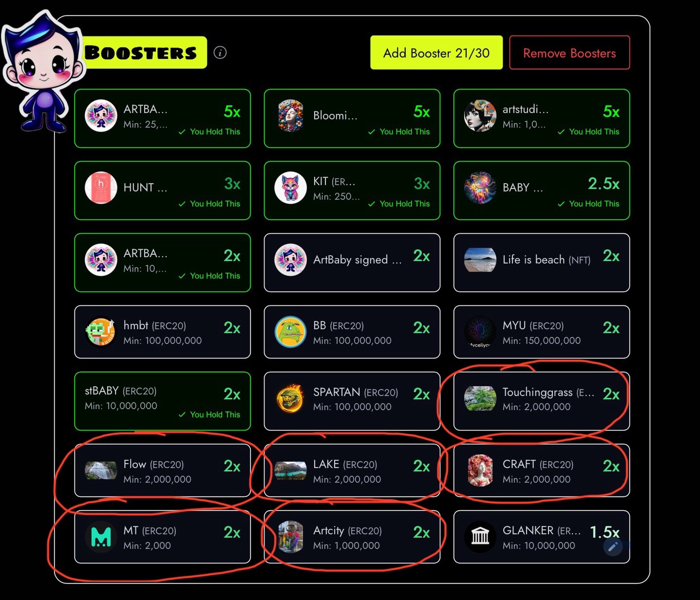Screen dimensions: 700x600
Task: Click the HUNT red logo icon
Action: coord(101,188)
